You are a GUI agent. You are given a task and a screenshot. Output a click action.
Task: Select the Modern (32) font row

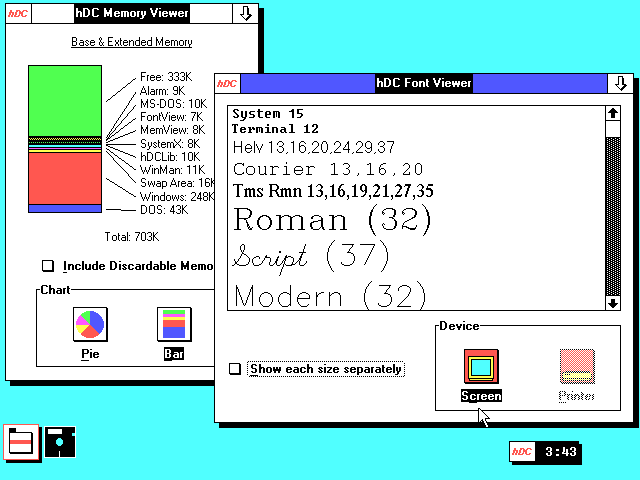click(x=329, y=296)
